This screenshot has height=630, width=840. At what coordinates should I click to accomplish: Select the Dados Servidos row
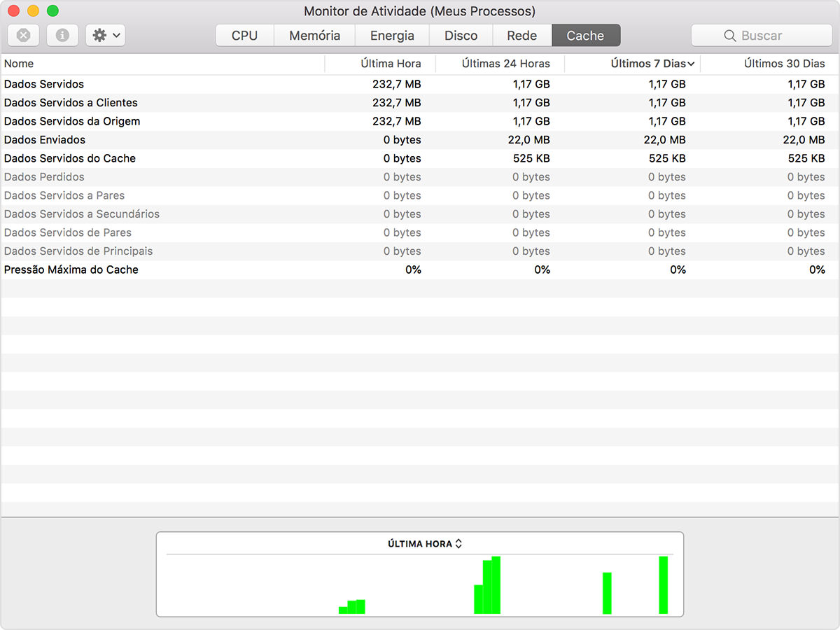point(420,84)
